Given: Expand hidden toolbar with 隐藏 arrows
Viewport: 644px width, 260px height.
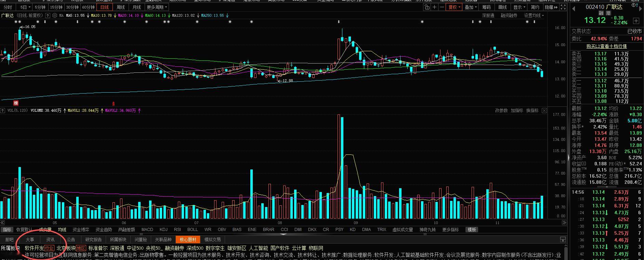Looking at the screenshot, I should tap(551, 7).
